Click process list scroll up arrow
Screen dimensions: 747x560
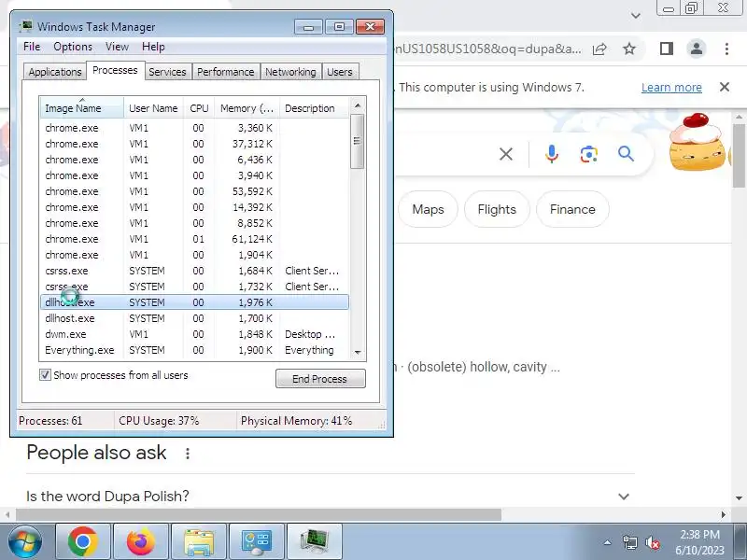point(358,105)
